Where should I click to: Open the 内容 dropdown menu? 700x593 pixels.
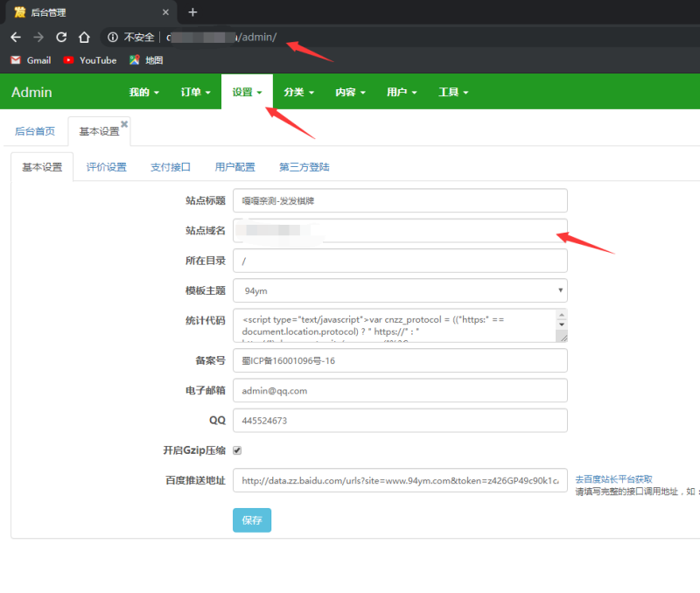point(351,92)
